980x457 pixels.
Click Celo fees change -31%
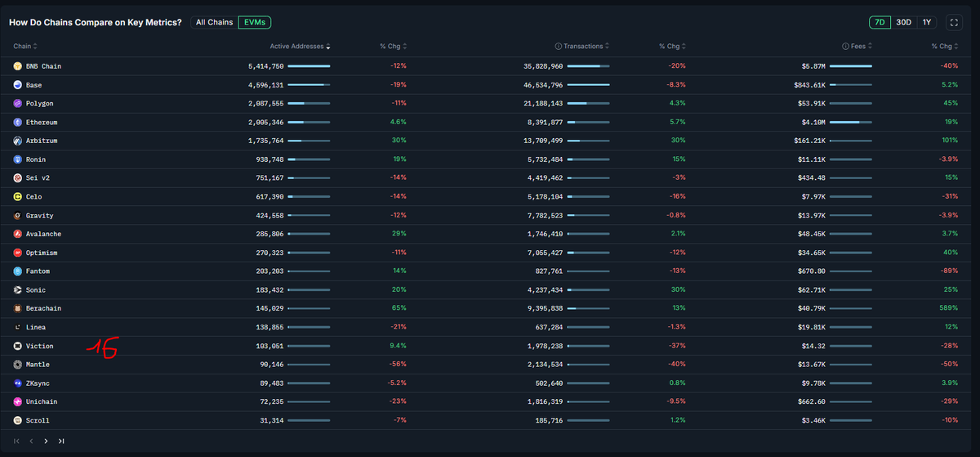pos(949,197)
